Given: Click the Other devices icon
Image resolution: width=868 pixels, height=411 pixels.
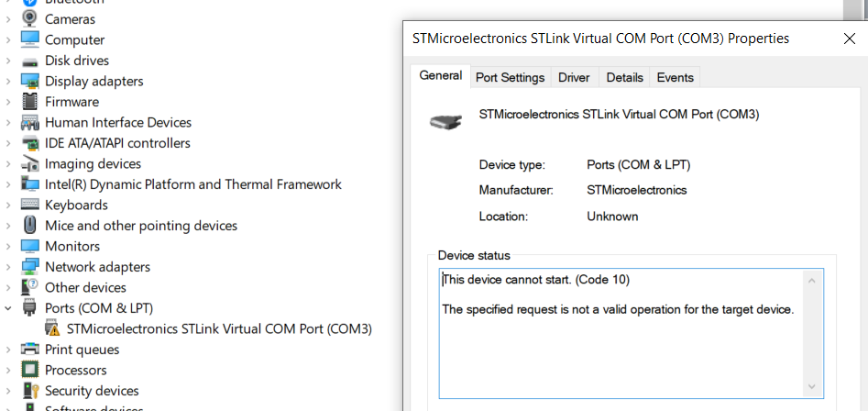Looking at the screenshot, I should click(30, 287).
